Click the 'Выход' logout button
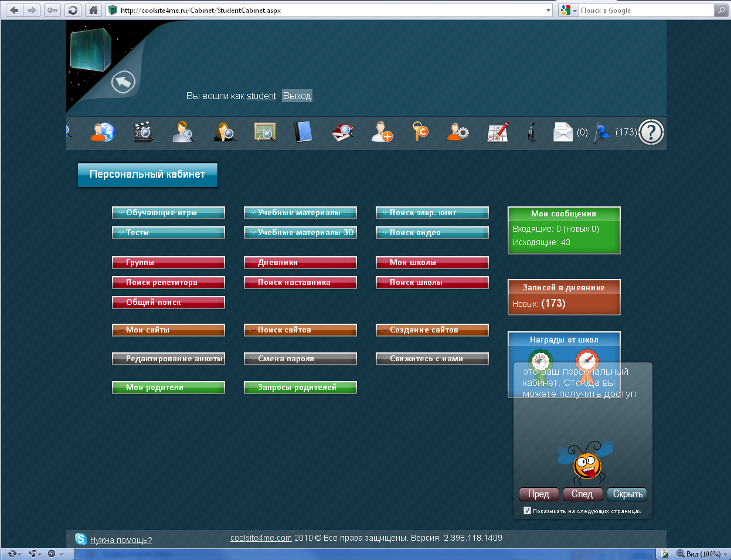731x560 pixels. (297, 96)
